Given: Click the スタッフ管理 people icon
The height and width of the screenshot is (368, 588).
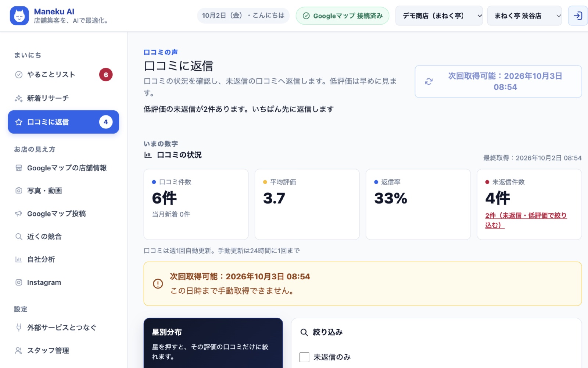Looking at the screenshot, I should pos(19,350).
